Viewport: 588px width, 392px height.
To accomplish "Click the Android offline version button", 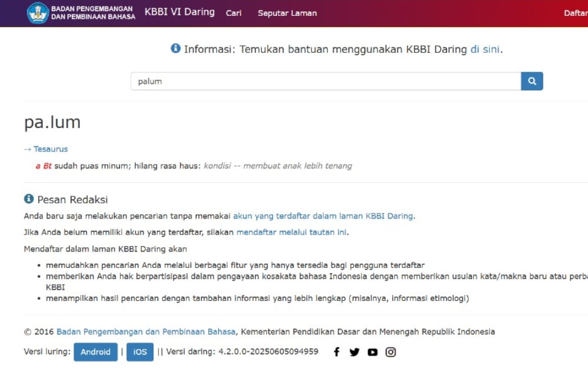I will pos(96,352).
